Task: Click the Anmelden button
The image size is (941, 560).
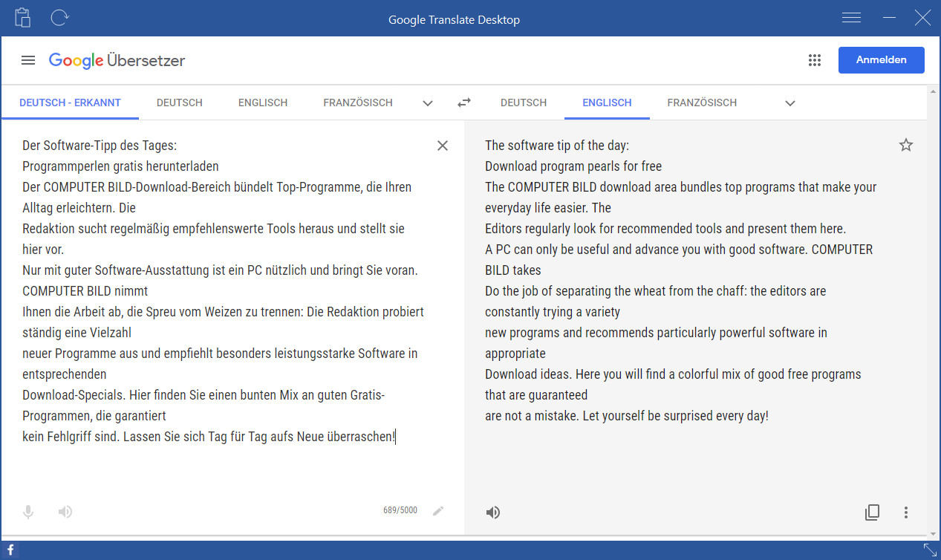Action: [x=881, y=60]
